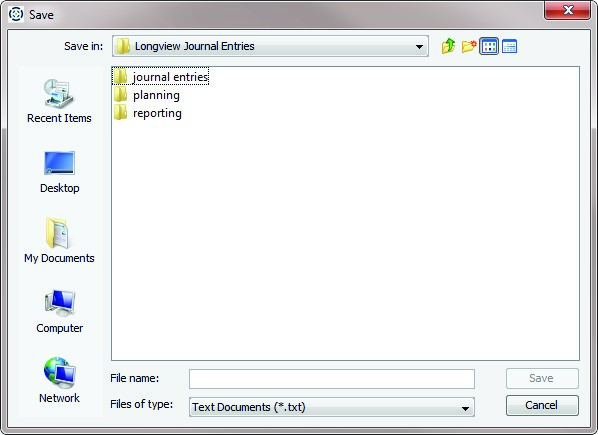The image size is (598, 435).
Task: Switch to list view
Action: point(489,47)
